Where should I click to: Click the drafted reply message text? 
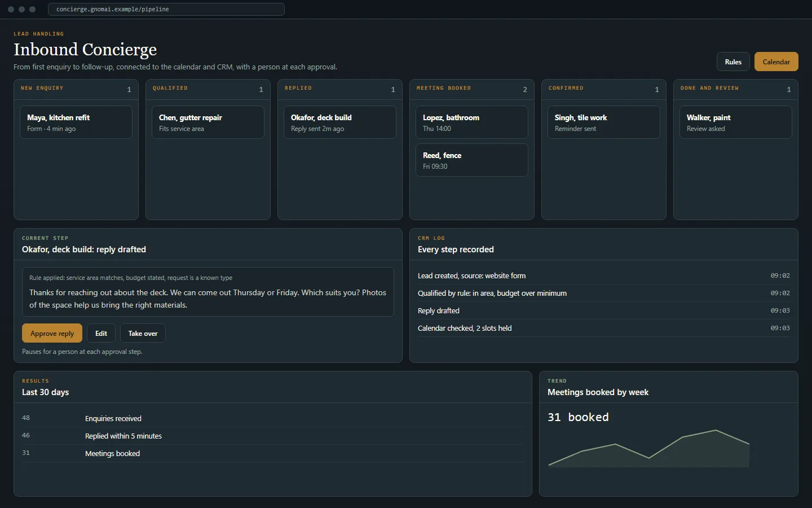208,299
